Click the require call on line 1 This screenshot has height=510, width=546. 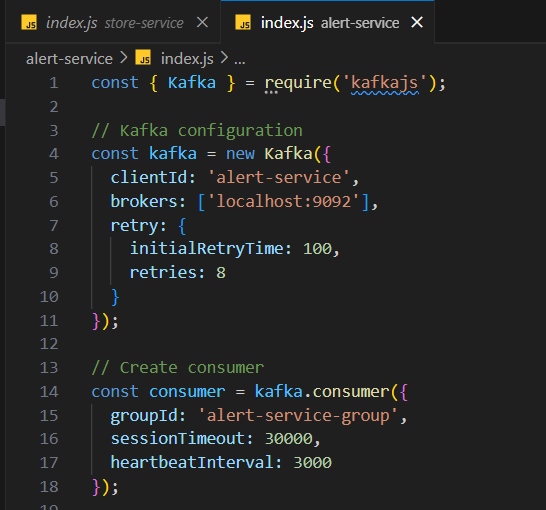coord(298,83)
